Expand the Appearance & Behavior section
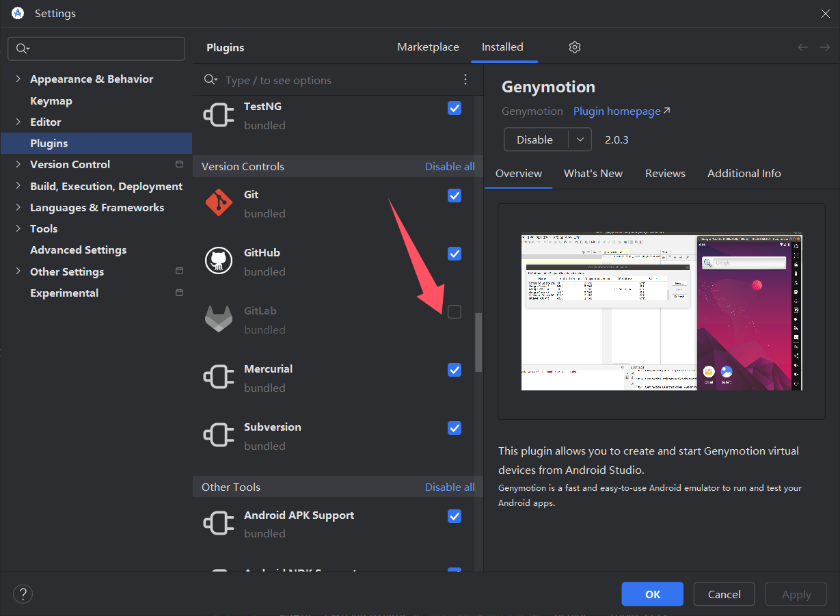840x616 pixels. [x=18, y=79]
